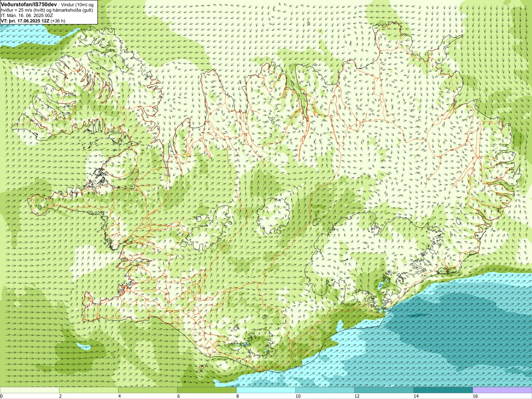
Task: Click the 10–12 m/s cyan legend swatch
Action: click(325, 390)
